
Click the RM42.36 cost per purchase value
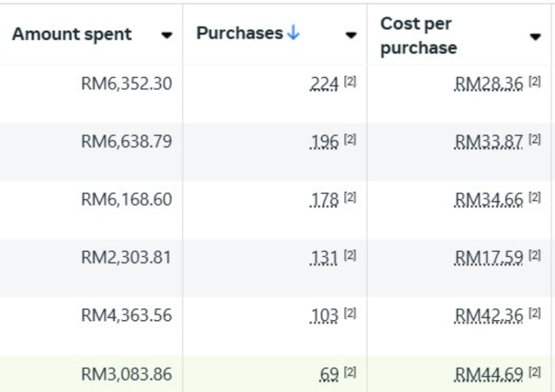(x=489, y=316)
